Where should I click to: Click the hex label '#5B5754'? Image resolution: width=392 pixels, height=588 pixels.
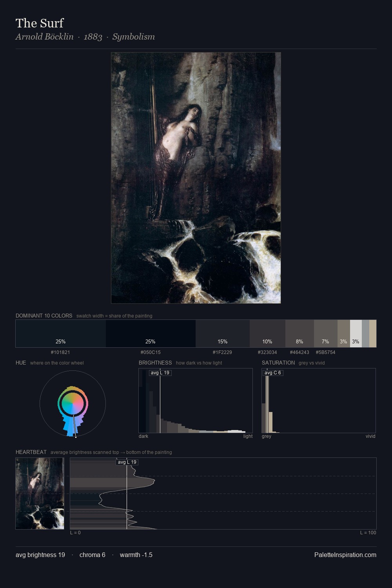coord(325,352)
